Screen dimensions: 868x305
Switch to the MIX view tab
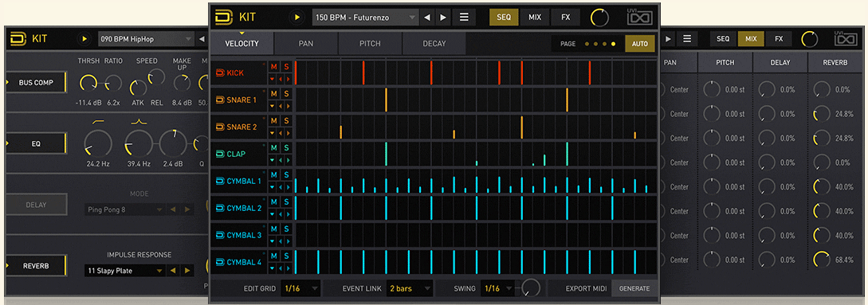535,18
